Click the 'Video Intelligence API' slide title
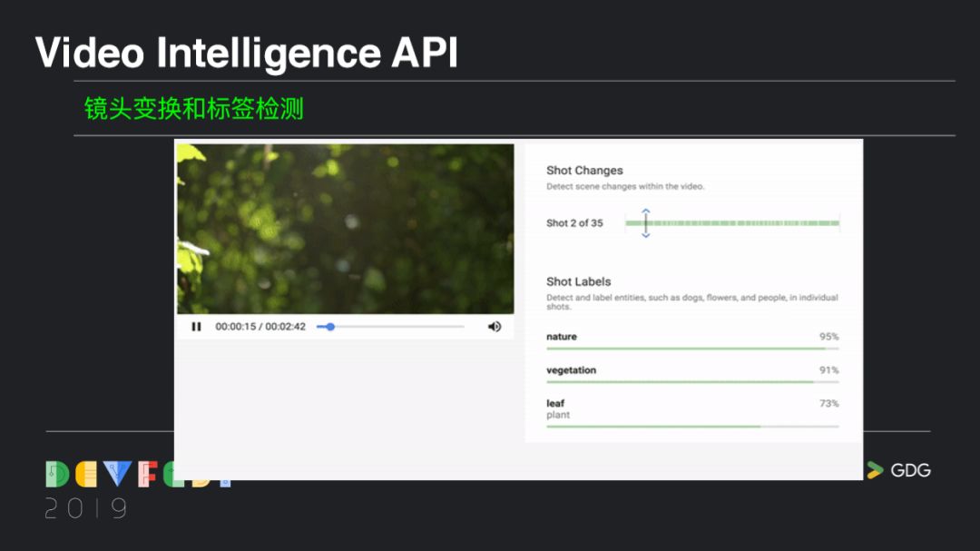The height and width of the screenshot is (551, 980). click(247, 53)
